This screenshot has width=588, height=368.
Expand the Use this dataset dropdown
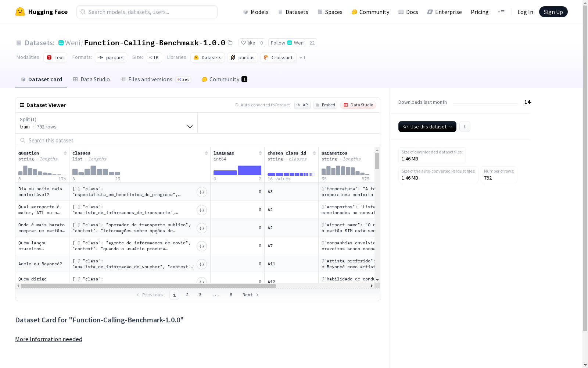coord(427,127)
